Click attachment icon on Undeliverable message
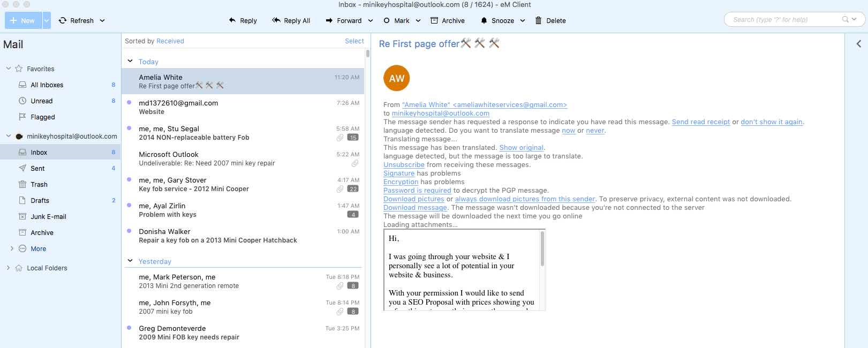 click(x=355, y=163)
